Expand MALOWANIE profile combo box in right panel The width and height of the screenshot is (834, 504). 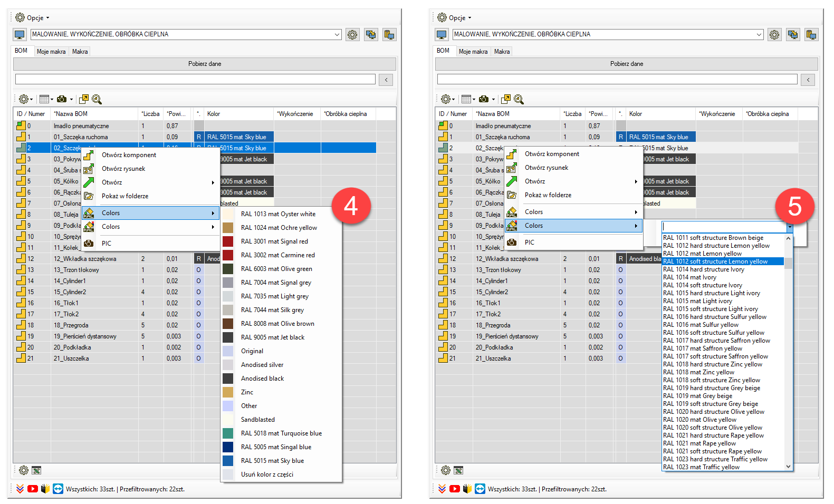pos(759,34)
